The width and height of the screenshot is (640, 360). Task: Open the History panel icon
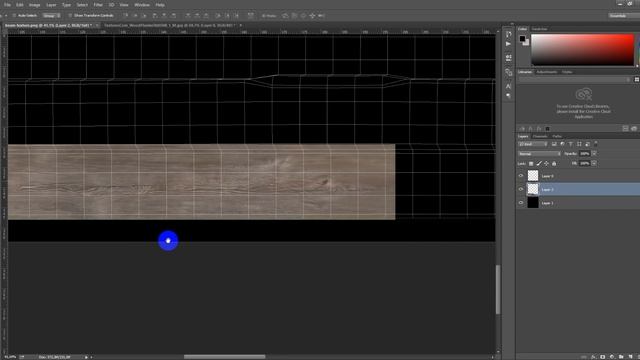(508, 34)
